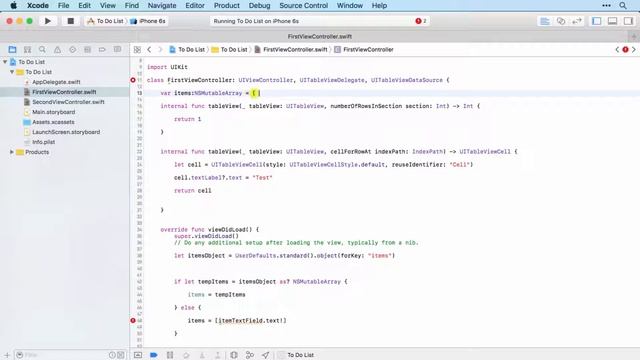Open the Xcode application menu

38,5
